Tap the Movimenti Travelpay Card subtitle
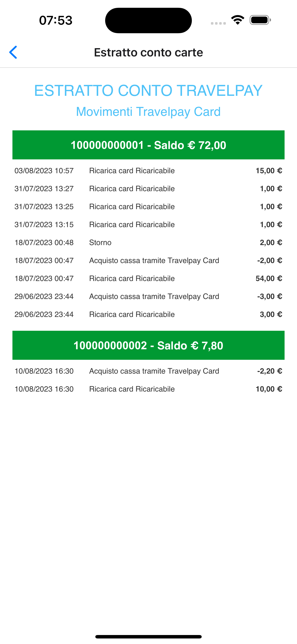The width and height of the screenshot is (297, 644). click(x=148, y=111)
